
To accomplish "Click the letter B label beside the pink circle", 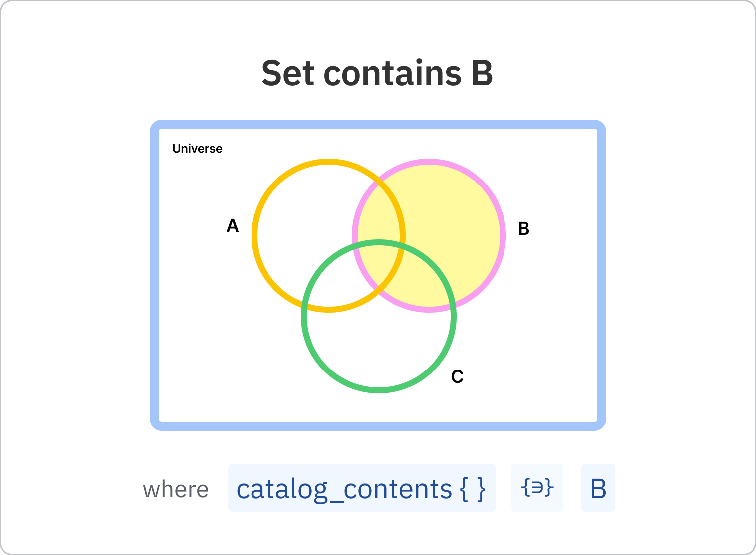I will [523, 229].
